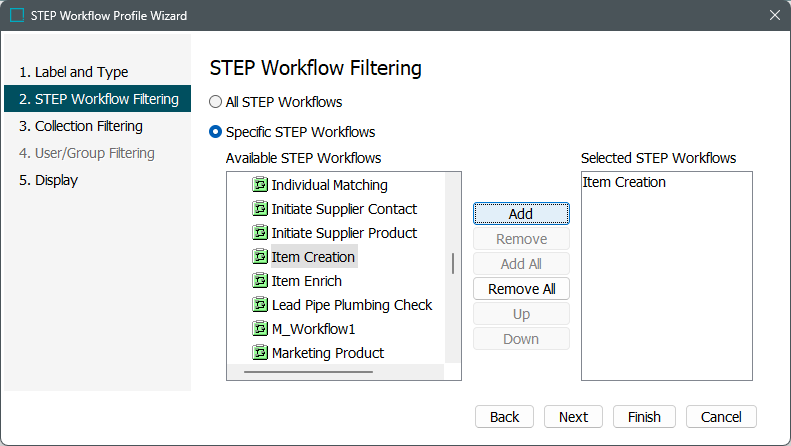Click the Individual Matching workflow icon

click(x=260, y=185)
